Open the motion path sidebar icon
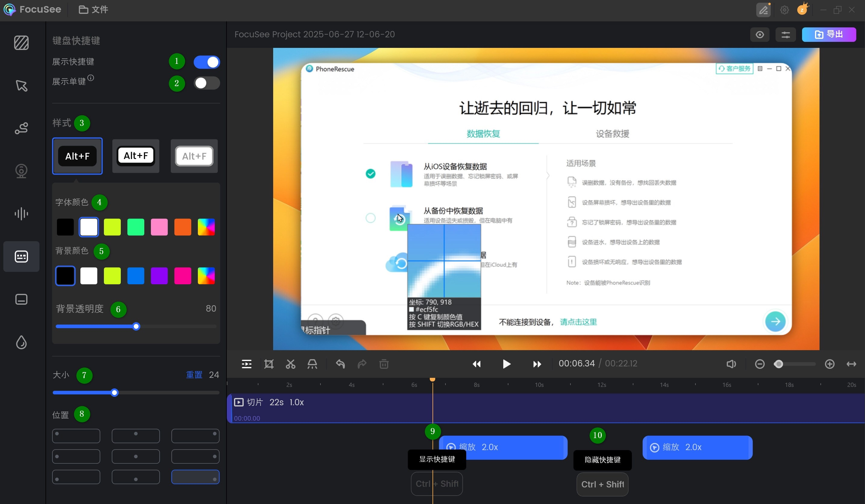865x504 pixels. click(21, 128)
